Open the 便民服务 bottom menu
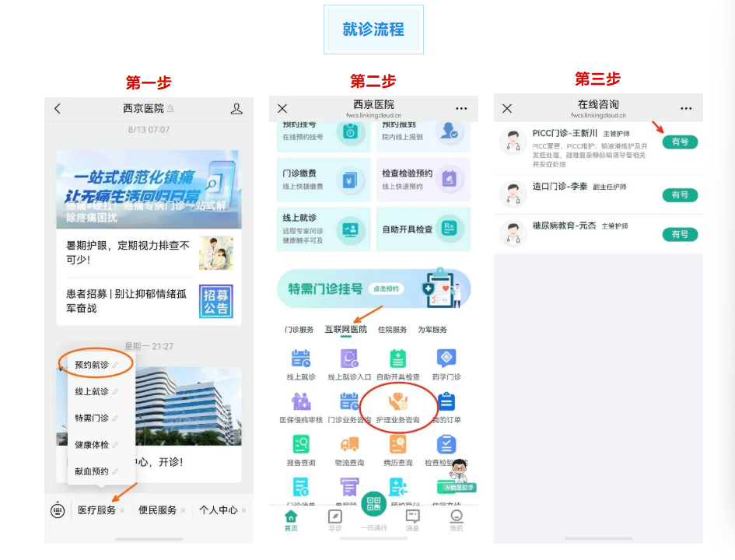Viewport: 735px width, 560px height. pyautogui.click(x=157, y=510)
